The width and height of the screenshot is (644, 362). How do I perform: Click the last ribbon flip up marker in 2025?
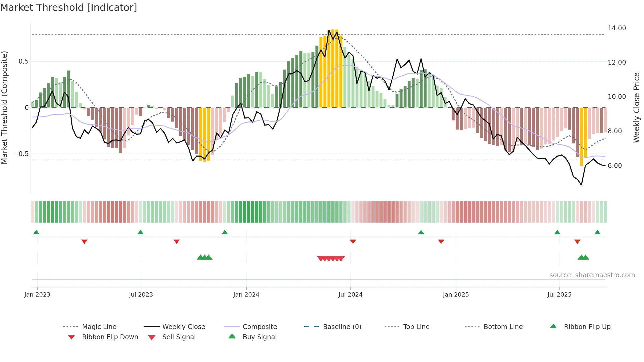[597, 232]
